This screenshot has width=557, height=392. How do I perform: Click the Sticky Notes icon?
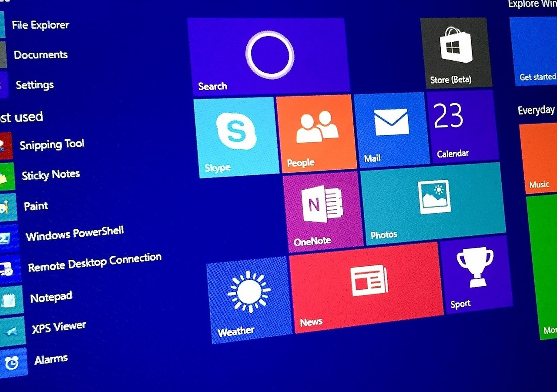coord(7,177)
